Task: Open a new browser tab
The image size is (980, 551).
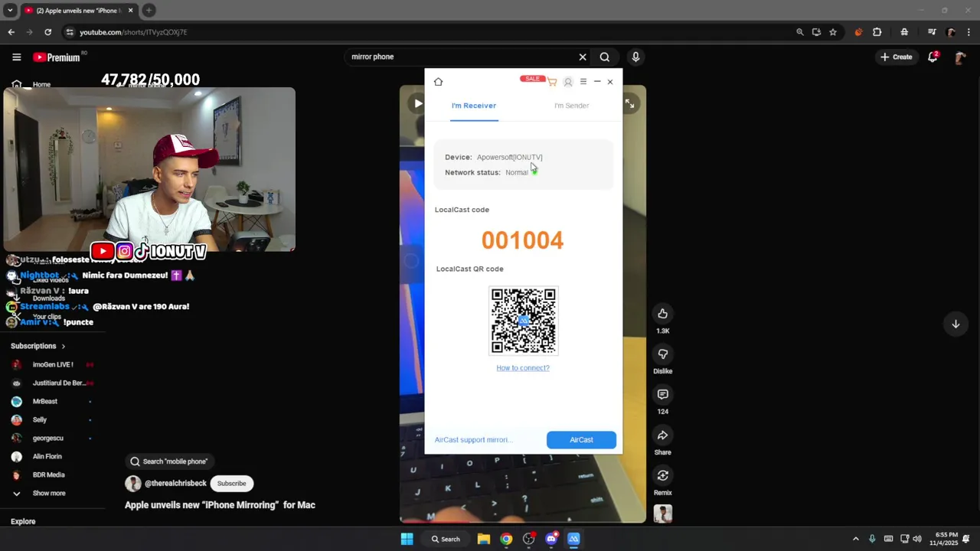Action: coord(149,10)
